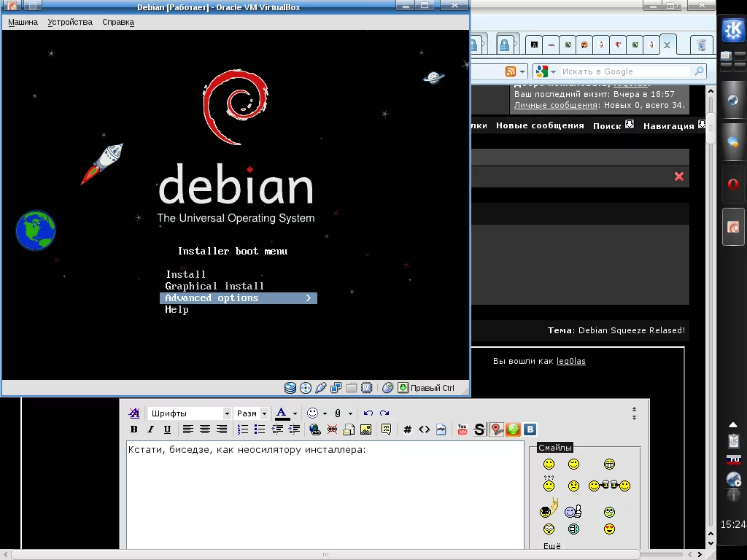Click the insert image icon in editor
747x560 pixels.
[365, 429]
